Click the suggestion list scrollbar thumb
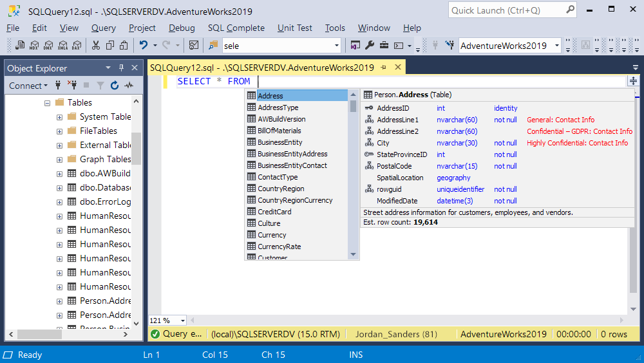This screenshot has width=644, height=363. click(353, 106)
